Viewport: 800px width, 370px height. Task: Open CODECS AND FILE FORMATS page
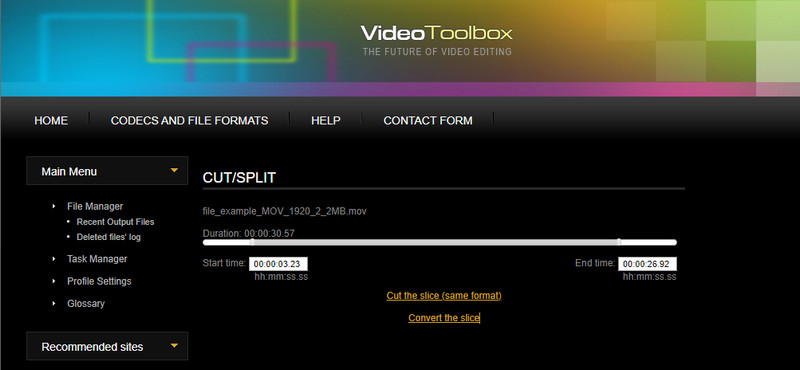tap(189, 121)
